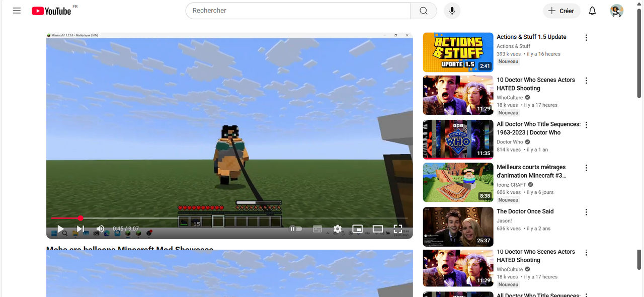Mute the video volume speaker
The width and height of the screenshot is (644, 297).
click(101, 229)
